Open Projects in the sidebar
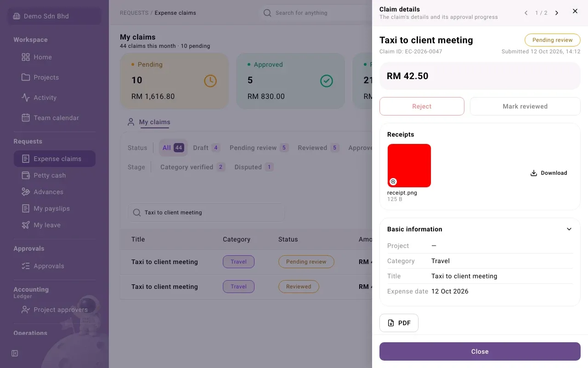 tap(55, 77)
